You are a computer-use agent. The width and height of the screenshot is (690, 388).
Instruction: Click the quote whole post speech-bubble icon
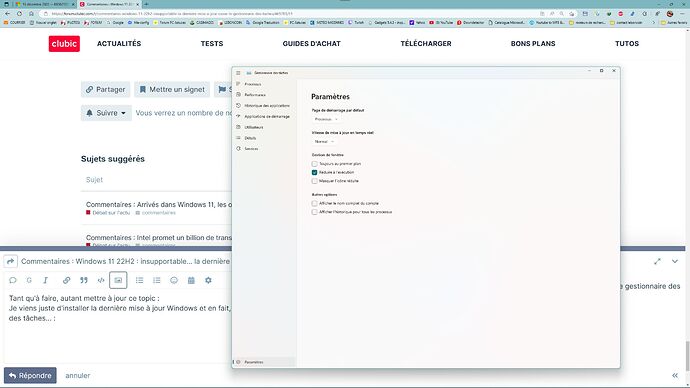[x=13, y=280]
